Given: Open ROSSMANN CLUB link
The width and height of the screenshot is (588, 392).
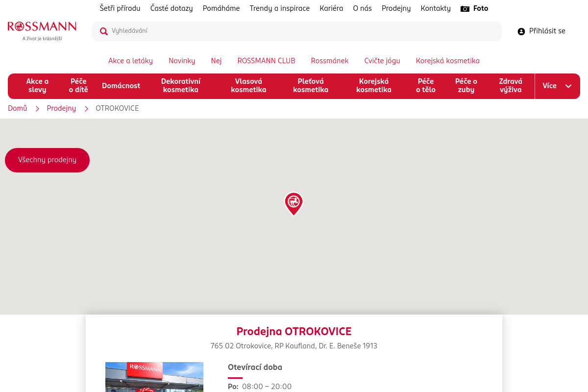Looking at the screenshot, I should [x=267, y=61].
